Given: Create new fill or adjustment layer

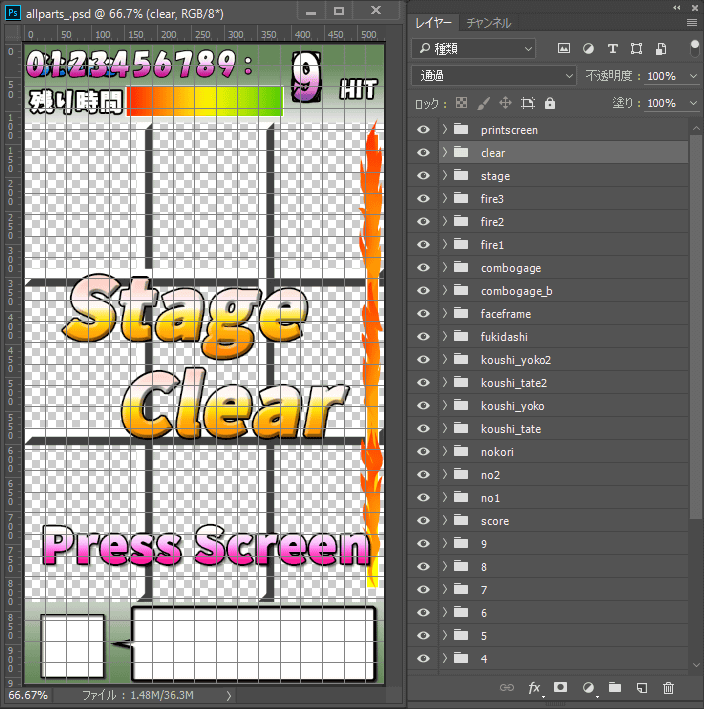Looking at the screenshot, I should pyautogui.click(x=589, y=688).
